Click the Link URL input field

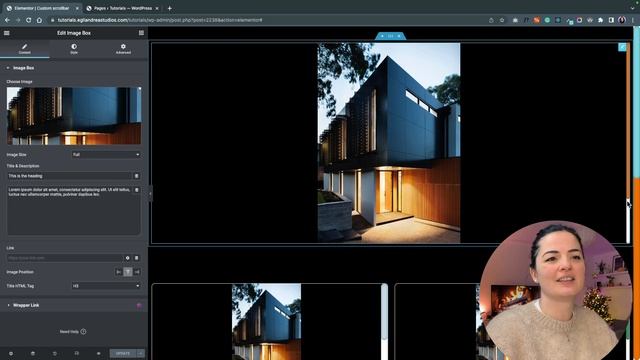click(x=64, y=258)
